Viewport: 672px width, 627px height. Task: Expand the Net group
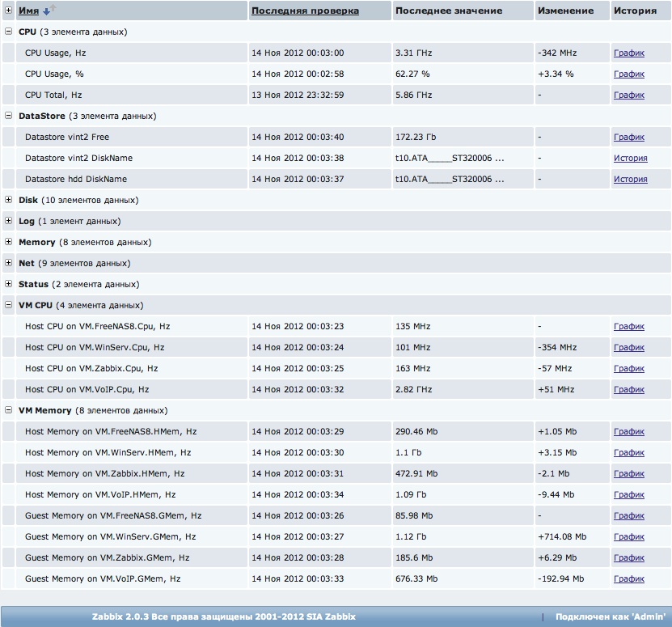pos(9,263)
